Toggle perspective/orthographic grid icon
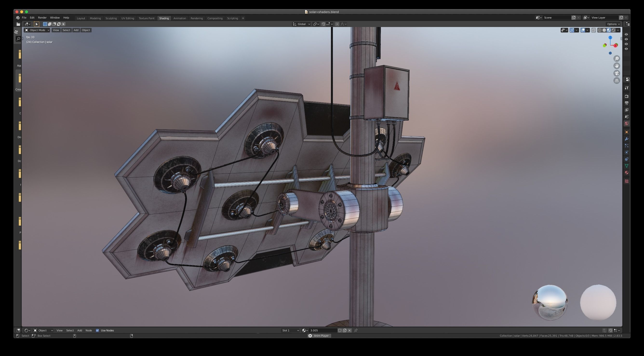 (617, 81)
